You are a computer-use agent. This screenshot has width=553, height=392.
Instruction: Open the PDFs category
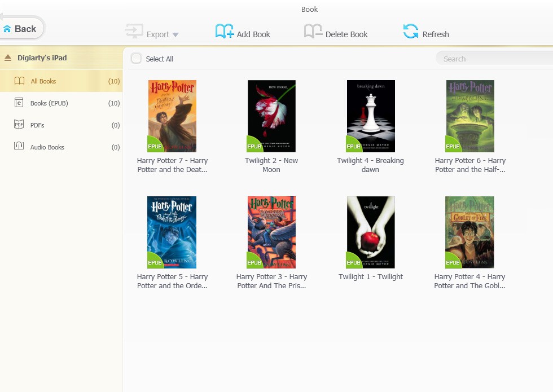click(62, 125)
